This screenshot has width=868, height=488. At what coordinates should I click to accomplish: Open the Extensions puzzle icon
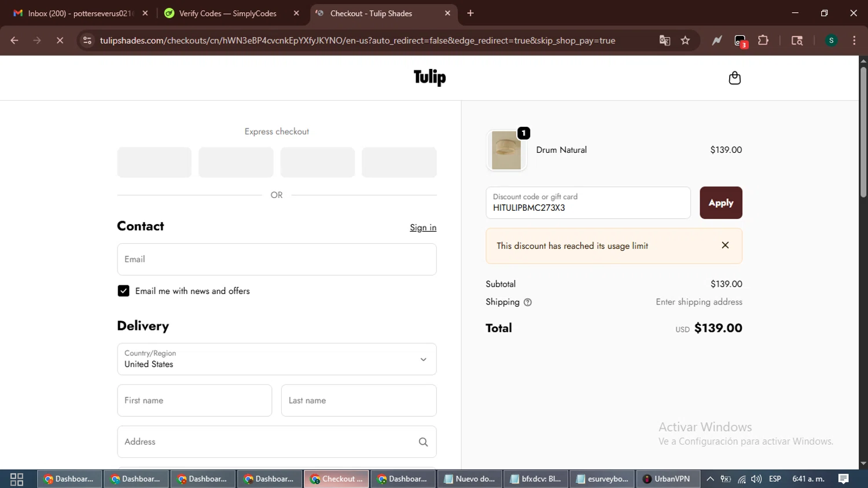pyautogui.click(x=763, y=41)
